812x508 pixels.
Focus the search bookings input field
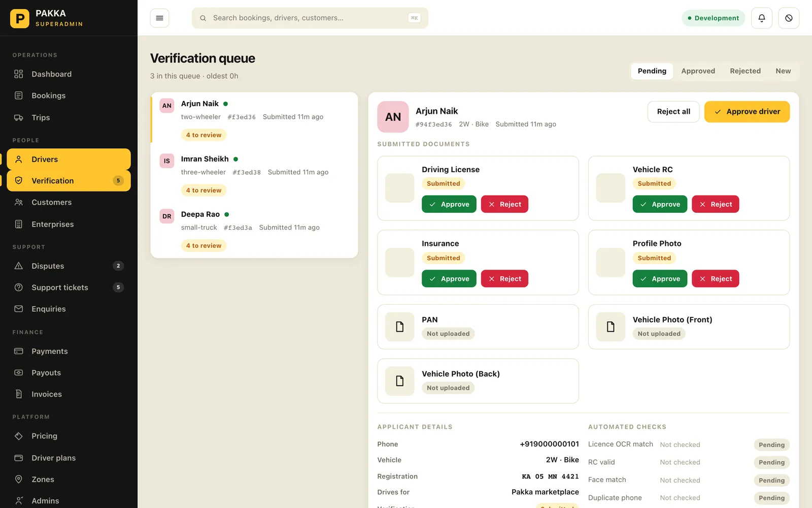tap(310, 18)
